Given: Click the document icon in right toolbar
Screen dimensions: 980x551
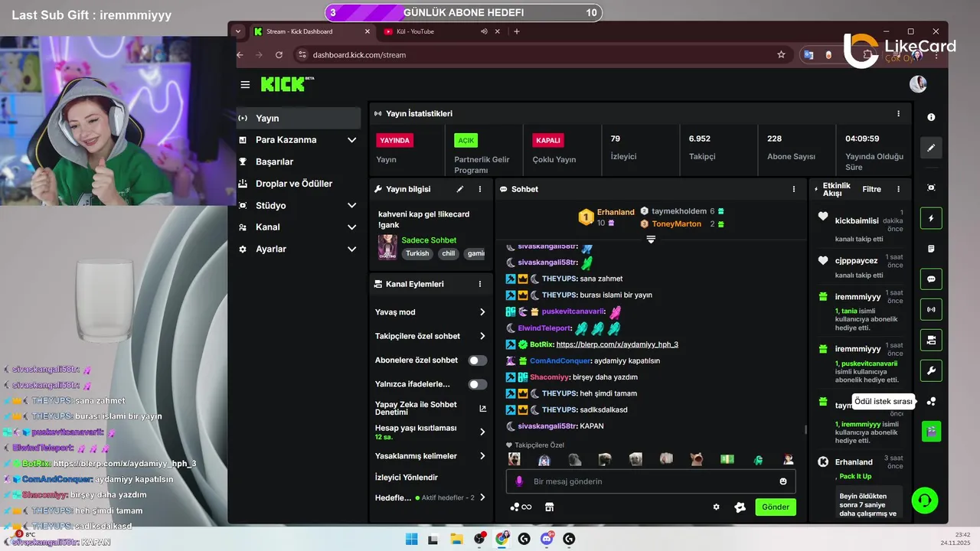Looking at the screenshot, I should [x=931, y=249].
